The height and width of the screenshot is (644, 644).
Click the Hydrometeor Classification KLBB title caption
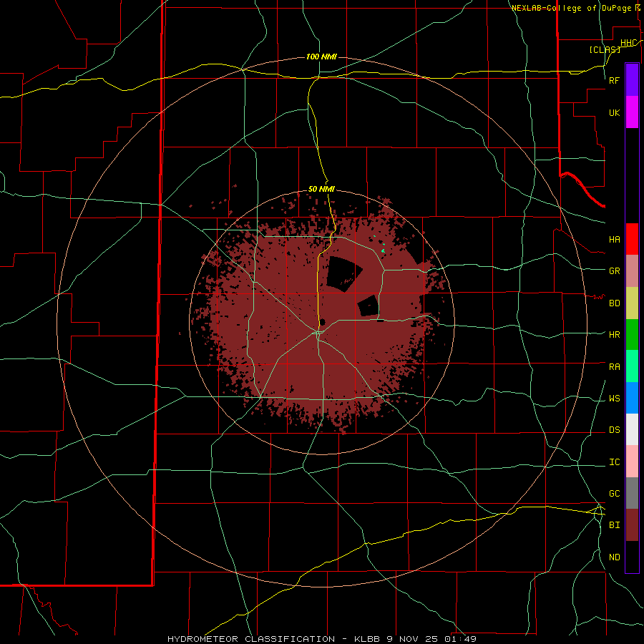[322, 639]
